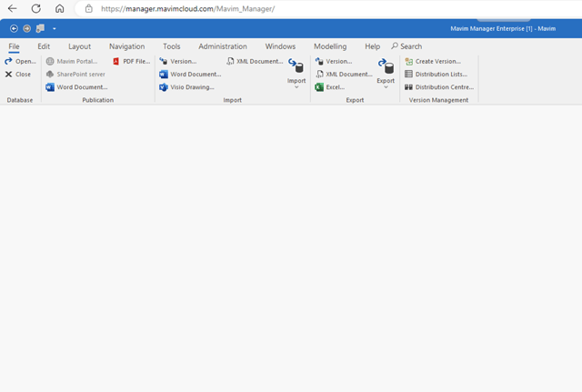Expand the quick access toolbar dropdown arrow
The width and height of the screenshot is (582, 392).
(55, 28)
